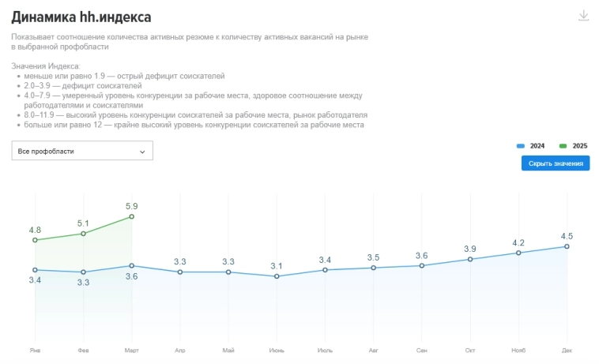Click the "Динамика hh.индекса" heading
This screenshot has height=364, width=599.
[x=81, y=17]
